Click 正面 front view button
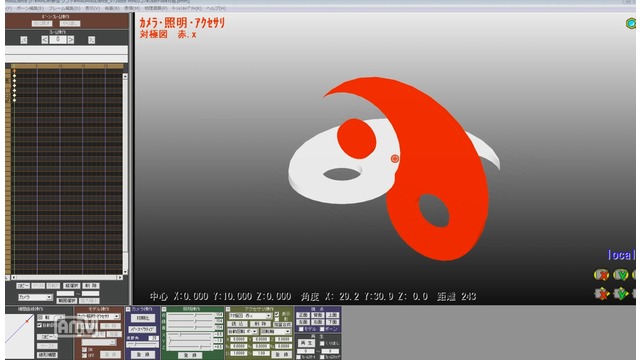The image size is (640, 360). point(303,315)
